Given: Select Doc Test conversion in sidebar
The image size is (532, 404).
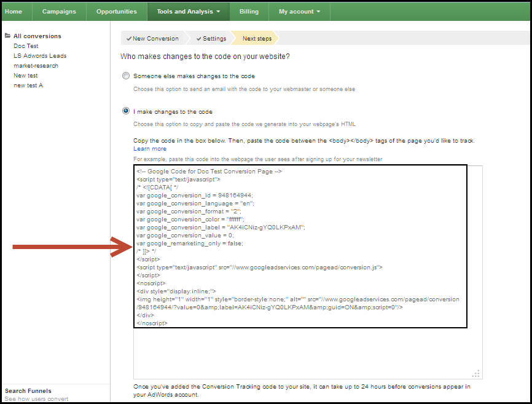Looking at the screenshot, I should pos(26,46).
